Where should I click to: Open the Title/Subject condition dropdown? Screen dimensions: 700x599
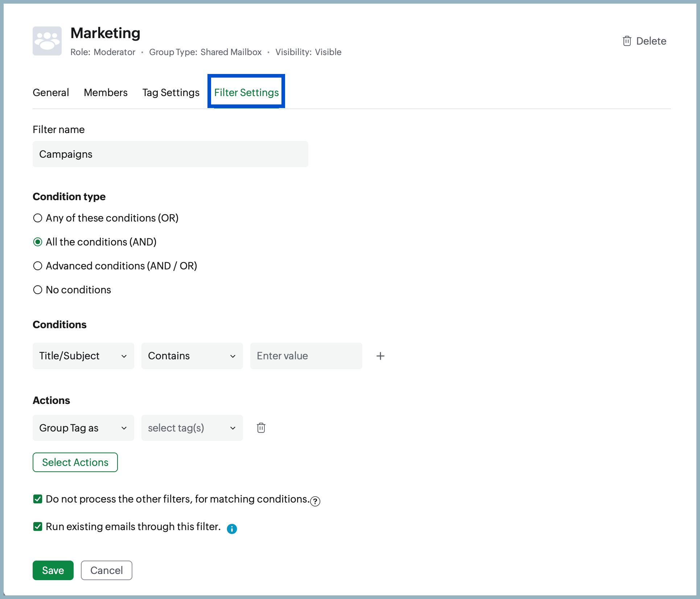(83, 356)
